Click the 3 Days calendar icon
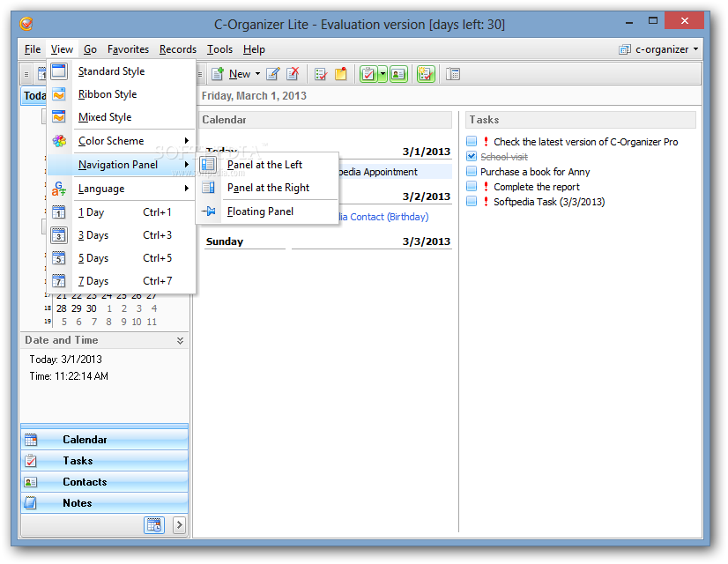Viewport: 728px width, 564px height. pos(58,235)
